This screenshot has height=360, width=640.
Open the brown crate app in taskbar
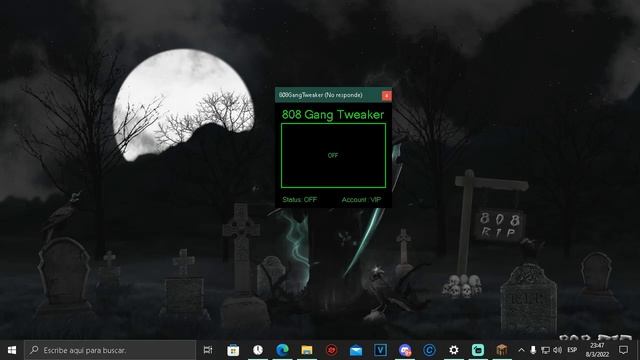point(502,350)
